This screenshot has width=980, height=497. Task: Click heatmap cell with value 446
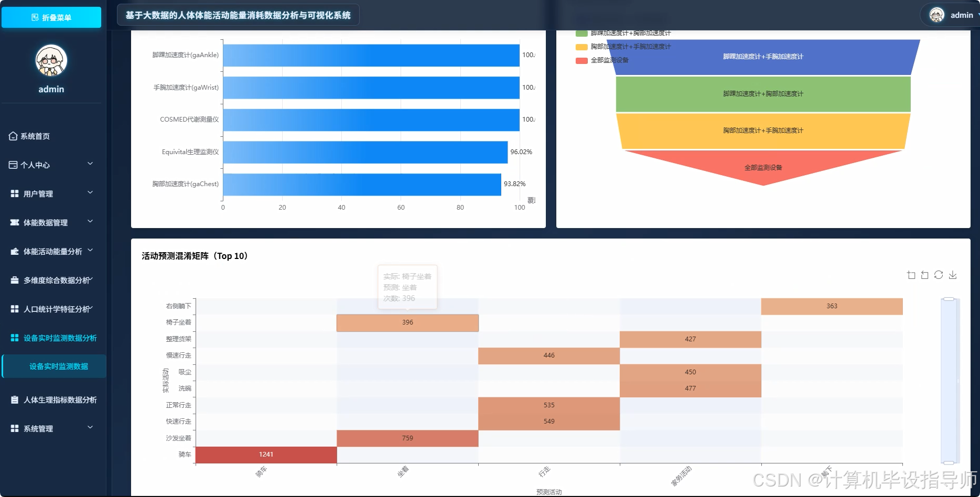549,355
